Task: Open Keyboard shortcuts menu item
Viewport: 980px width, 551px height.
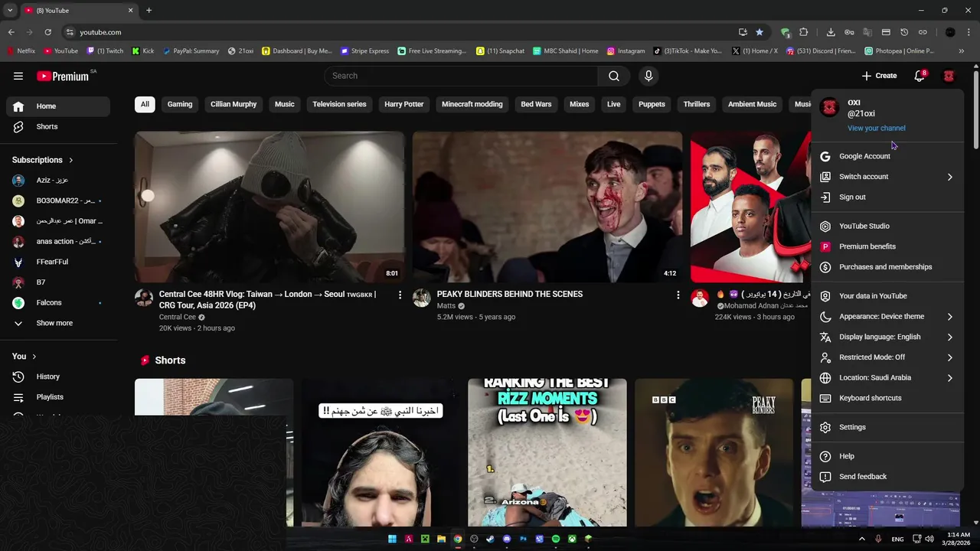Action: tap(887, 398)
